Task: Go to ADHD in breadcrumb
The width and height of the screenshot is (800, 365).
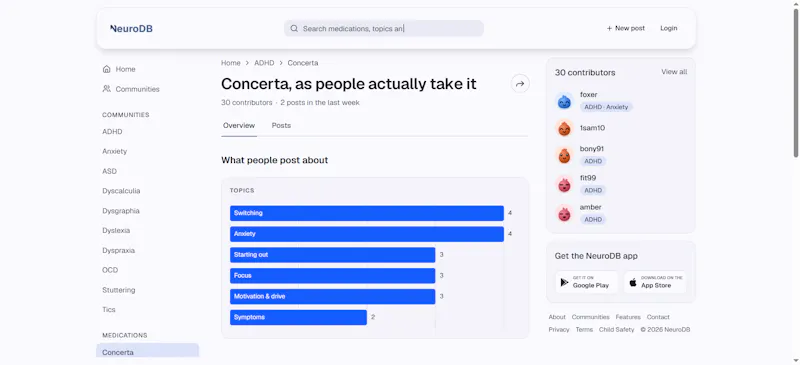Action: click(264, 63)
